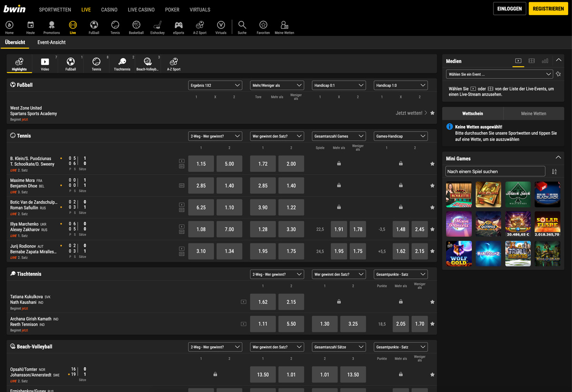
Task: Open the Ergebnis 1X2 dropdown
Action: pos(215,85)
